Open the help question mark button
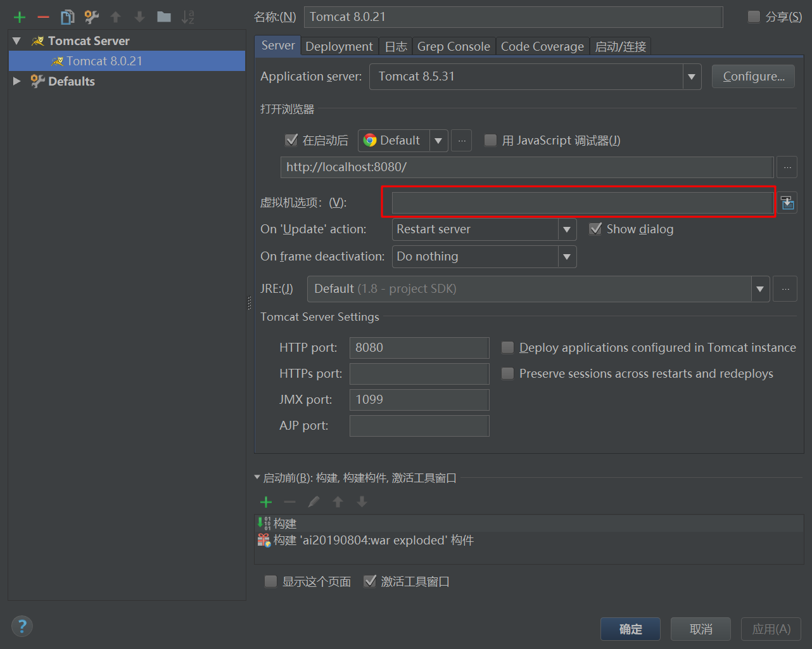Screen dimensions: 812x649 [22, 626]
